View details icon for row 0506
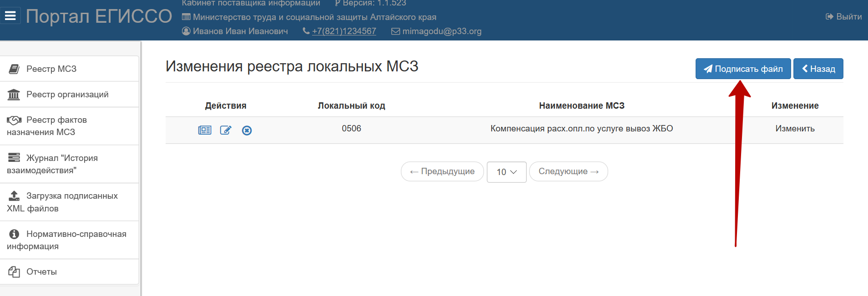Screen dimensions: 868x296 pos(205,130)
